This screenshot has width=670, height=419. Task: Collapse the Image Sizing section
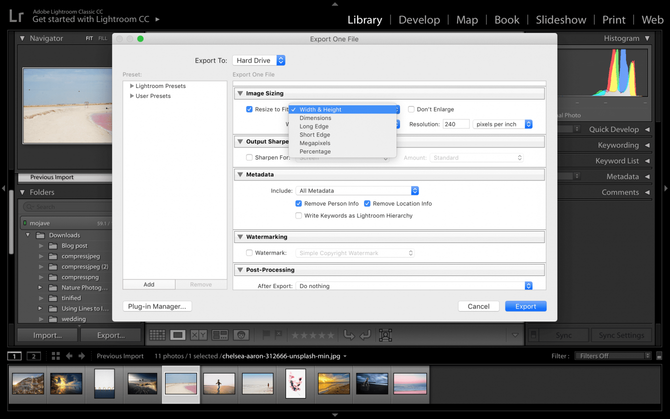pyautogui.click(x=240, y=93)
